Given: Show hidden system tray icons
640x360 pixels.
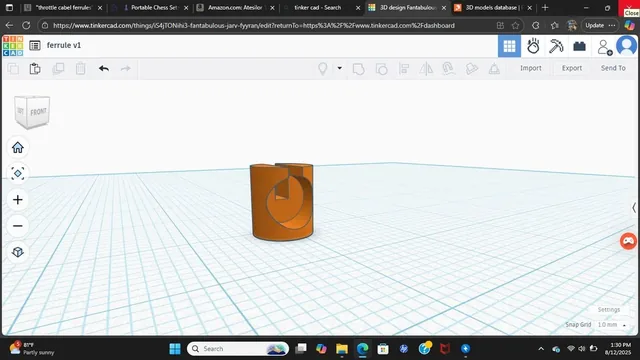Looking at the screenshot, I should coord(541,349).
